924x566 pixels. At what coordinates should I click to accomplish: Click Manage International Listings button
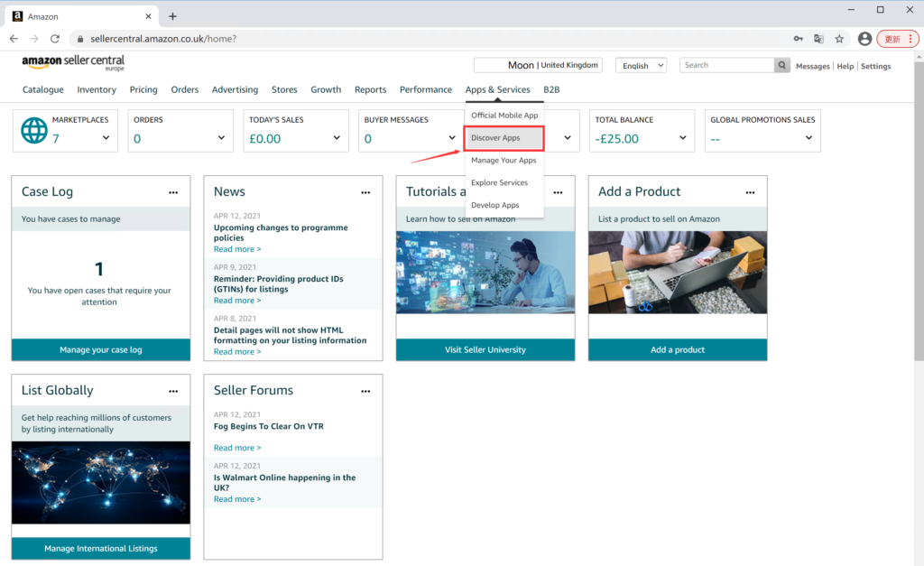[101, 548]
